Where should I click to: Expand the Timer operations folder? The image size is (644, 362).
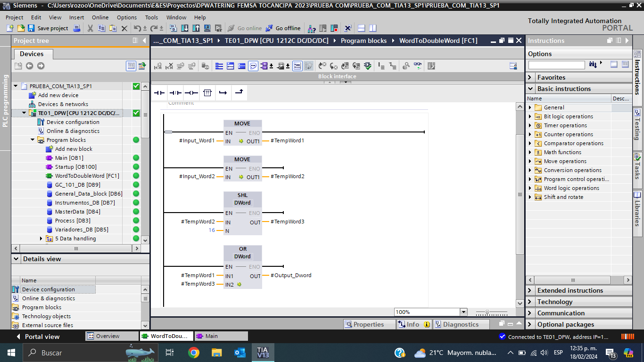point(530,125)
